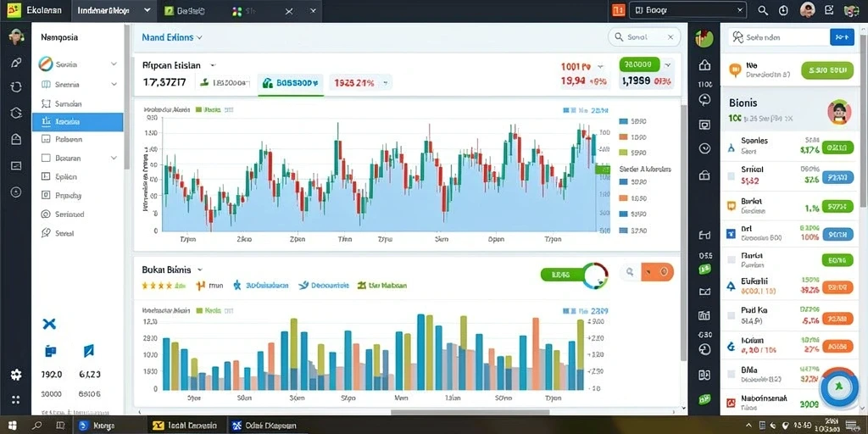The height and width of the screenshot is (434, 868).
Task: Open the Seriaoed sidebar item
Action: (x=77, y=214)
